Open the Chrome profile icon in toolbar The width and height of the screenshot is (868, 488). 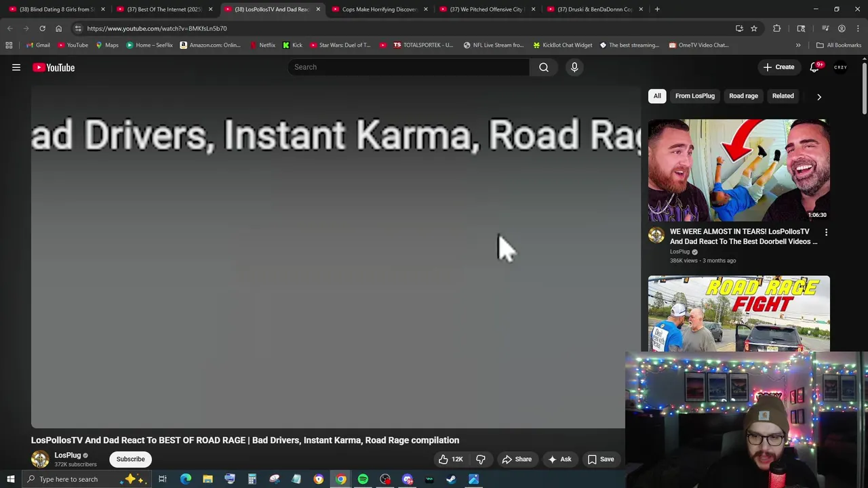(842, 28)
